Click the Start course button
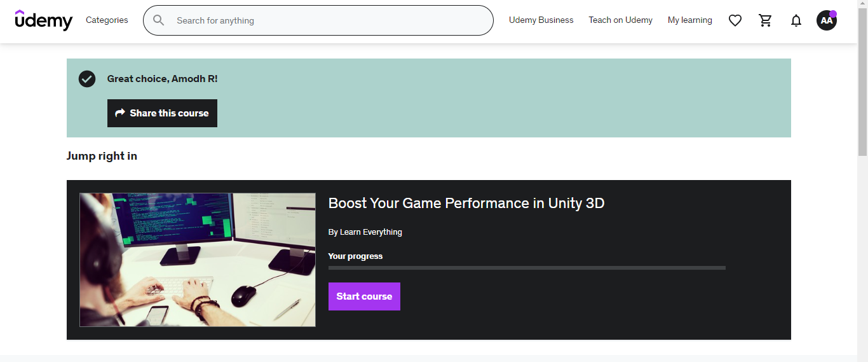868x362 pixels. click(x=364, y=296)
